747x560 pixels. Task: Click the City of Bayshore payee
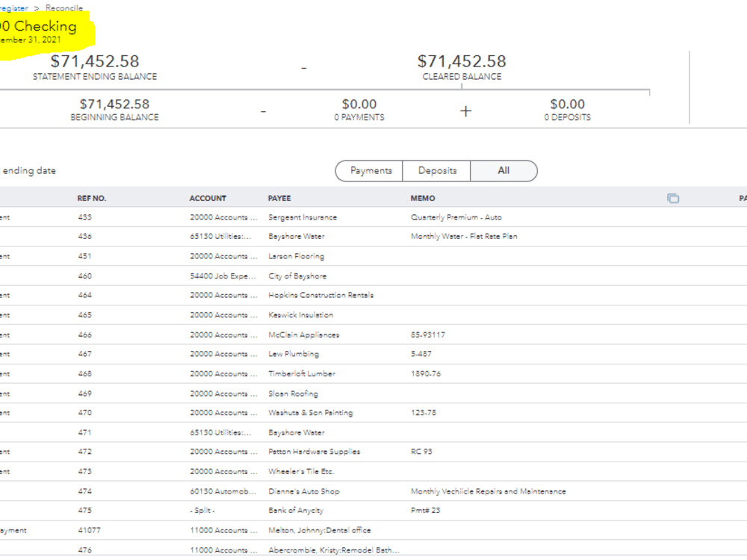[297, 276]
